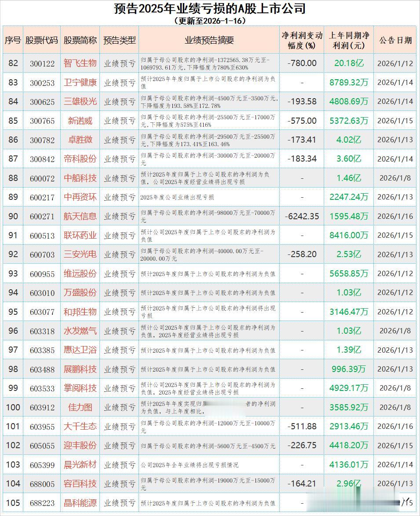Viewport: 420px width, 516px height.
Task: Click the 公告日期 column header
Action: (x=395, y=40)
